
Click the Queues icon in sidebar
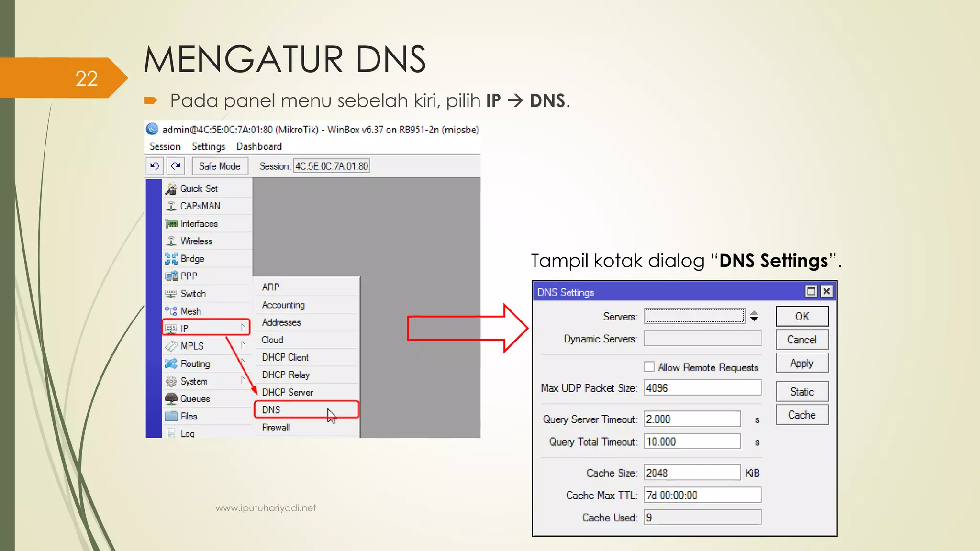(171, 398)
